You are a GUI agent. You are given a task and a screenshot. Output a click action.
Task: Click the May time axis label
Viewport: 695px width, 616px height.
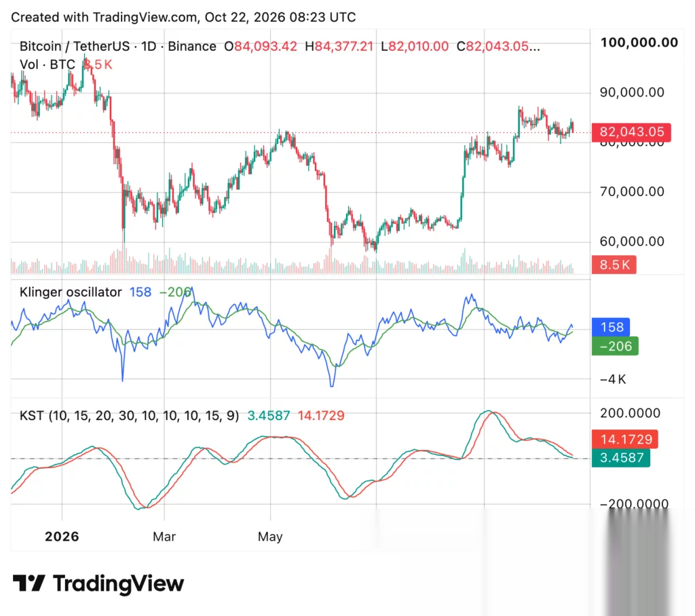point(270,537)
